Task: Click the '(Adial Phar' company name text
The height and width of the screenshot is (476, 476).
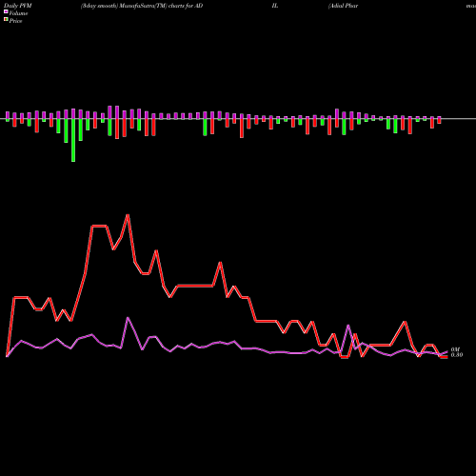Action: tap(343, 6)
